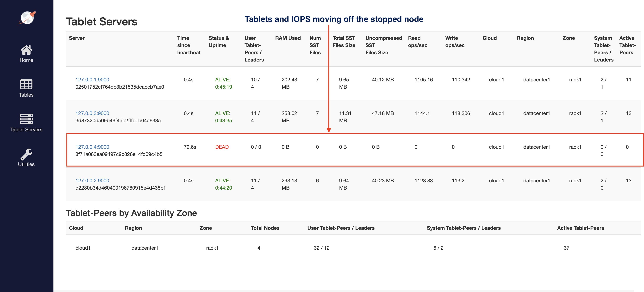Screen dimensions: 644x292
Task: Select the Utilities sidebar entry
Action: (x=26, y=164)
